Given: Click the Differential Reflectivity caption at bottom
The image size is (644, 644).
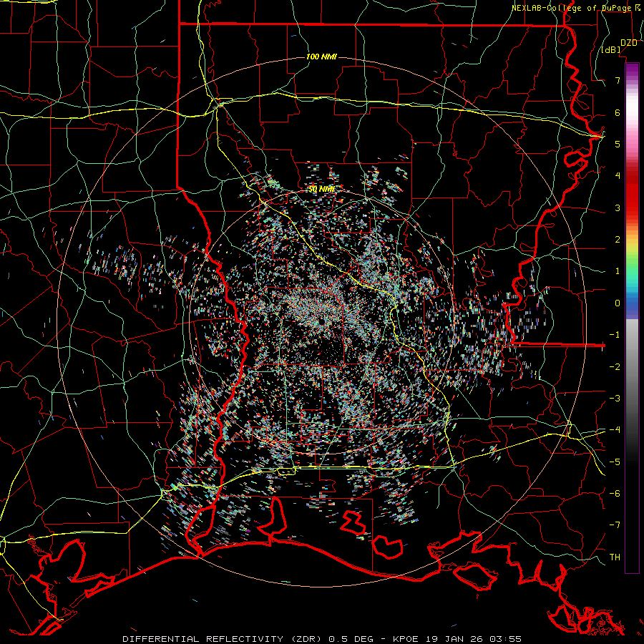Looking at the screenshot, I should [x=321, y=639].
